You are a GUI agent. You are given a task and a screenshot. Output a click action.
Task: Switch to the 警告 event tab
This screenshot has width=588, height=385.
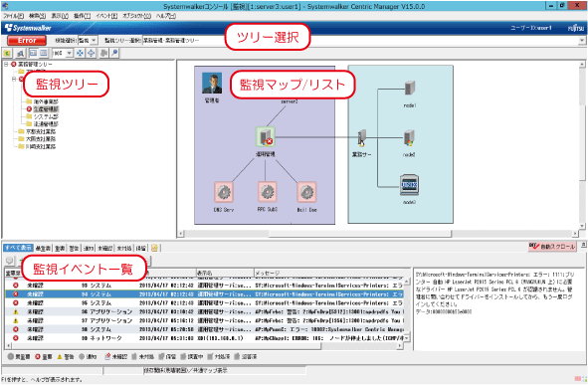click(74, 248)
